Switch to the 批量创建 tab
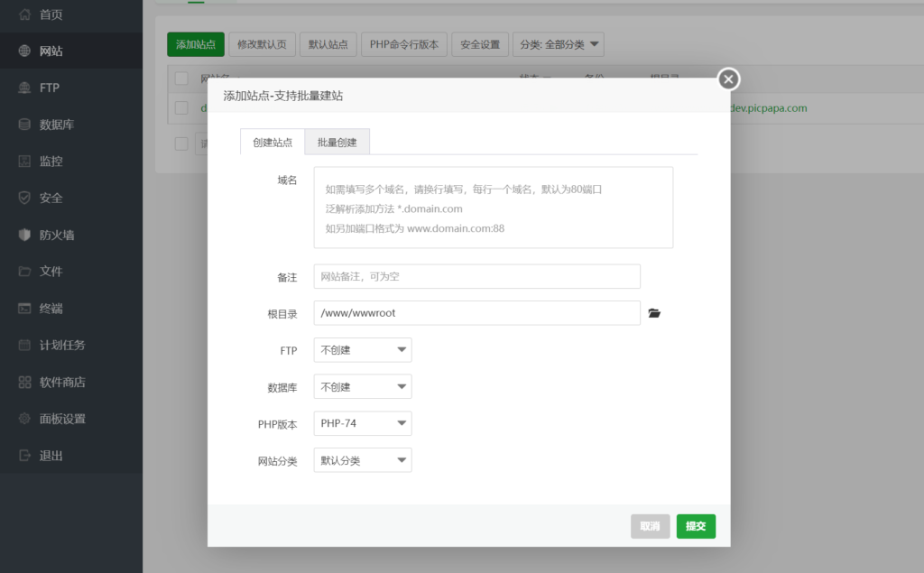The height and width of the screenshot is (573, 924). tap(337, 143)
